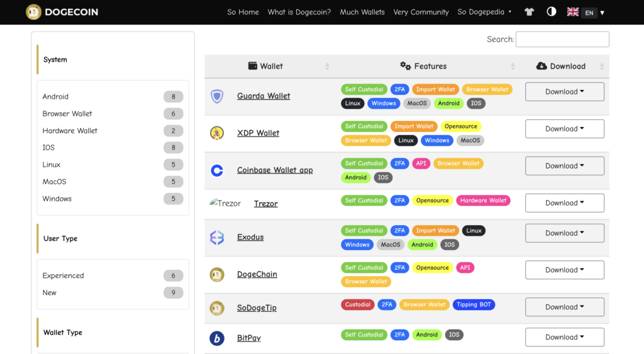The image size is (644, 354).
Task: Open What is Dogecoin? page
Action: coord(299,12)
